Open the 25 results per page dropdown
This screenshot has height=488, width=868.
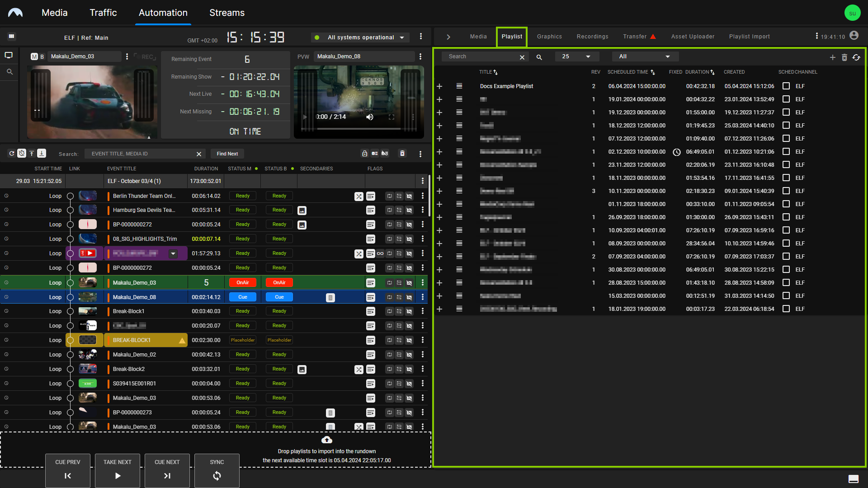coord(576,56)
